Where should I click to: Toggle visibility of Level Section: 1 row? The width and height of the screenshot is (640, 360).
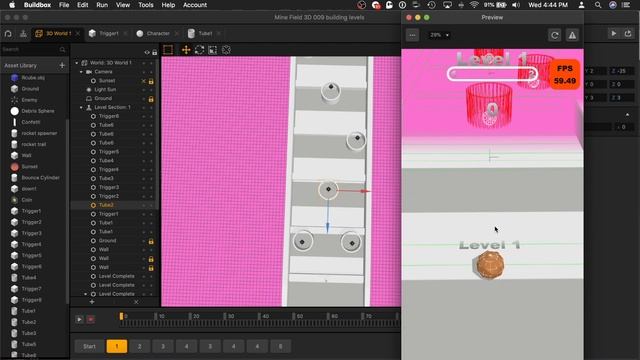144,107
